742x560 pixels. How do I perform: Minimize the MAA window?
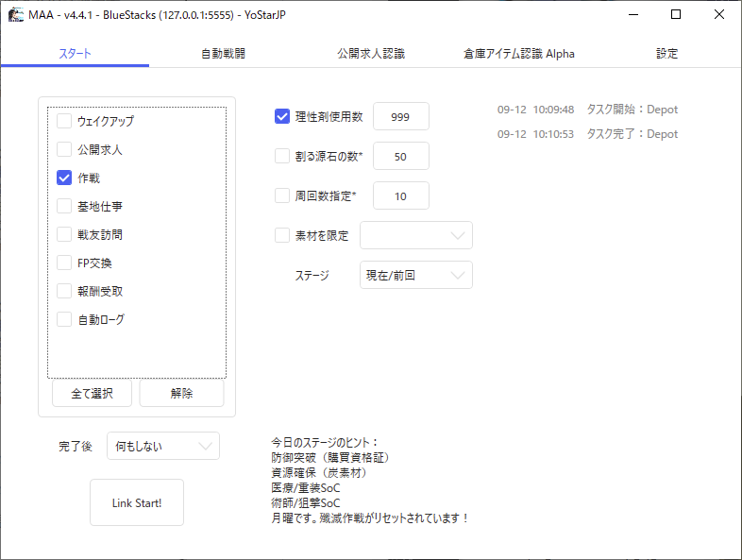tap(633, 15)
